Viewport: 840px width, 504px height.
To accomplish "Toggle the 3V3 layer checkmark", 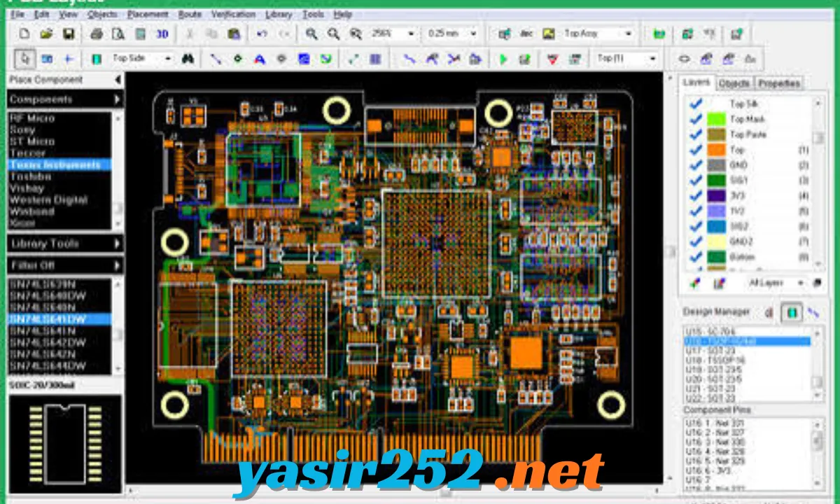I will pyautogui.click(x=696, y=196).
